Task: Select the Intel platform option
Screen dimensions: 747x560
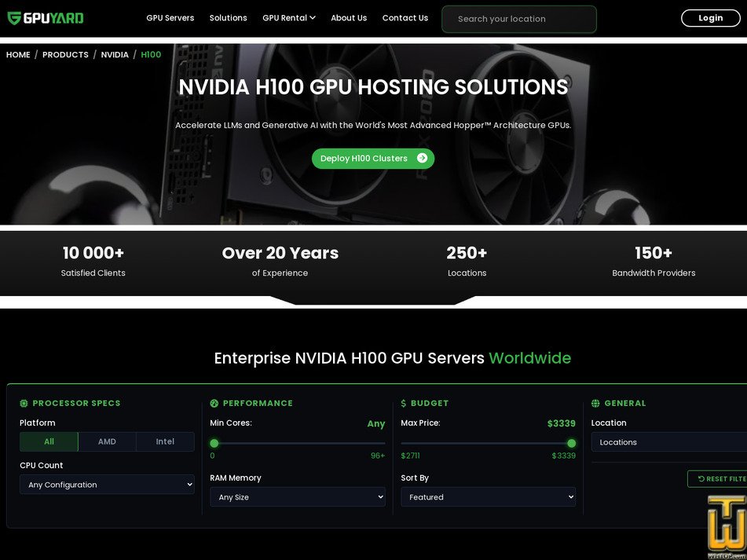Action: [x=165, y=441]
